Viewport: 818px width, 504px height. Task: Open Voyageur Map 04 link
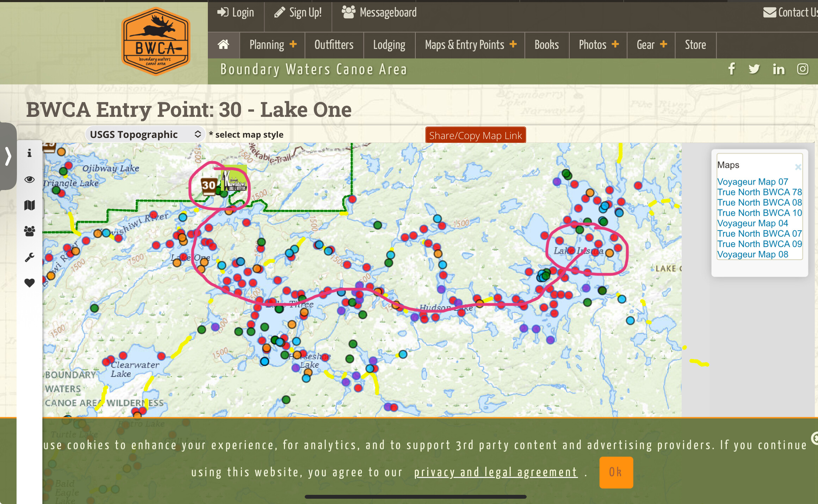(x=752, y=223)
